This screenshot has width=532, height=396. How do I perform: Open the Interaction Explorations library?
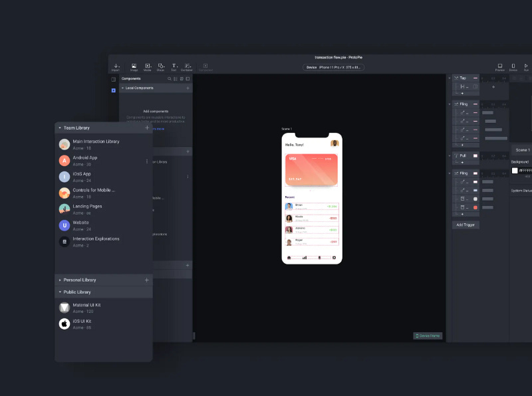104,242
